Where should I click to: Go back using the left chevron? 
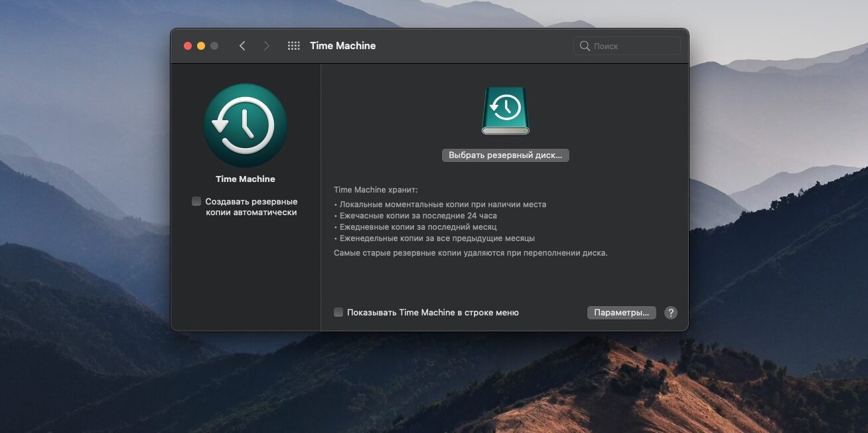click(x=242, y=46)
